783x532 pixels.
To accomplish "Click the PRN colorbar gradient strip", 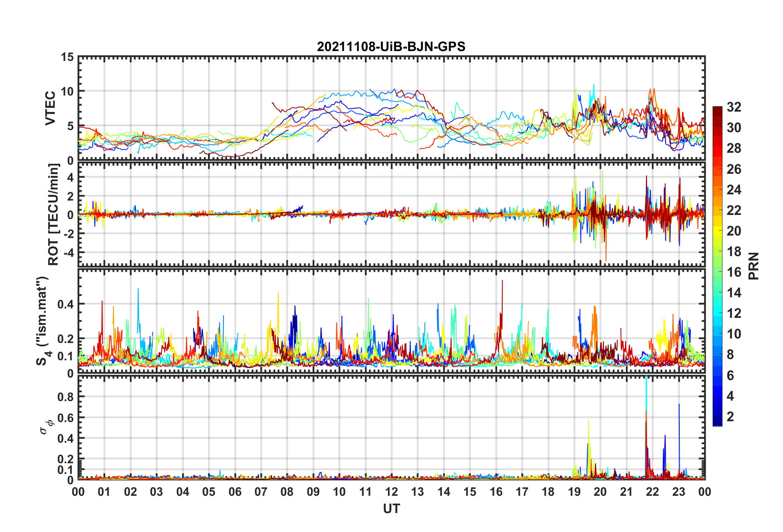I will [718, 266].
